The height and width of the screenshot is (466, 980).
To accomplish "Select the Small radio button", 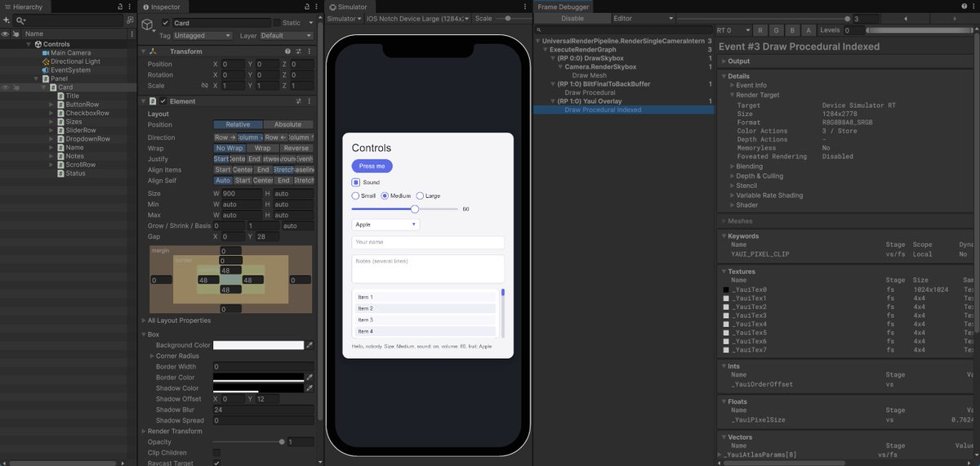I will click(355, 195).
